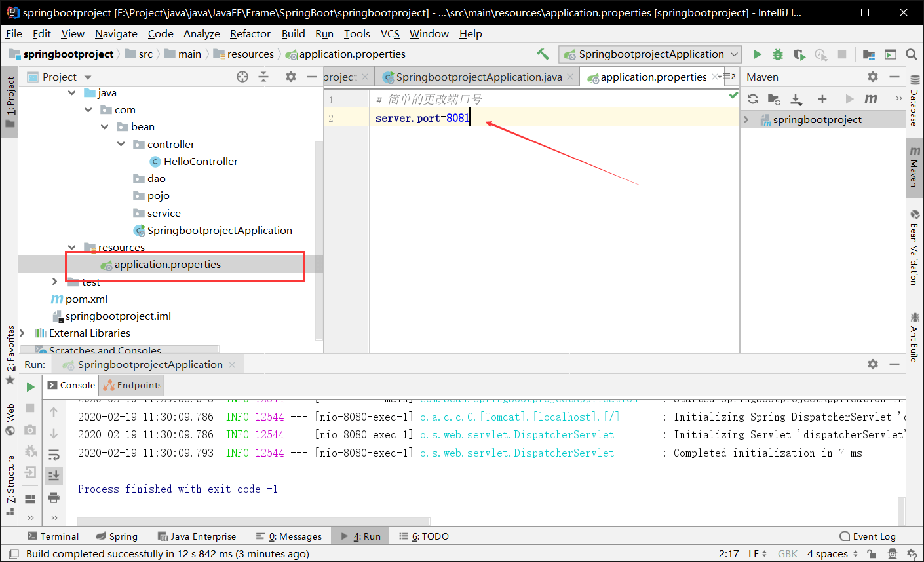Open the Run panel settings gear
Image resolution: width=924 pixels, height=562 pixels.
[873, 364]
